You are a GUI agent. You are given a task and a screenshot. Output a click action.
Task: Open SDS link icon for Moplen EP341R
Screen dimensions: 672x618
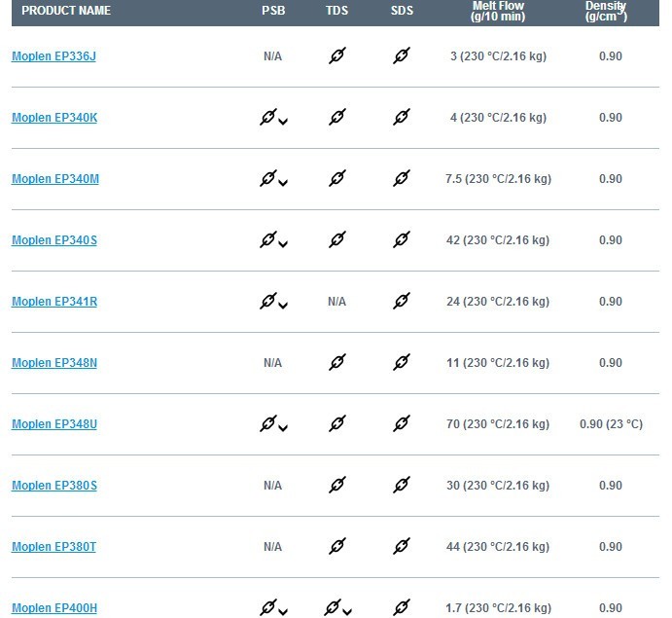[402, 301]
